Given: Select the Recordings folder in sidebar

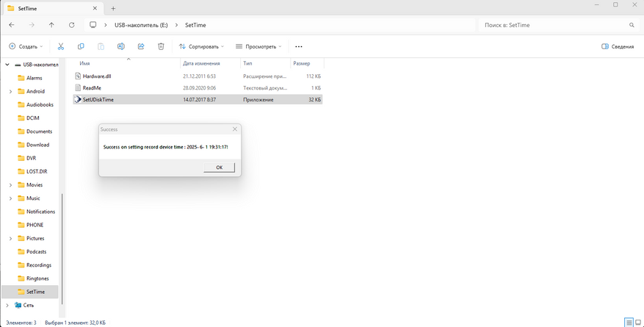Looking at the screenshot, I should pos(39,265).
